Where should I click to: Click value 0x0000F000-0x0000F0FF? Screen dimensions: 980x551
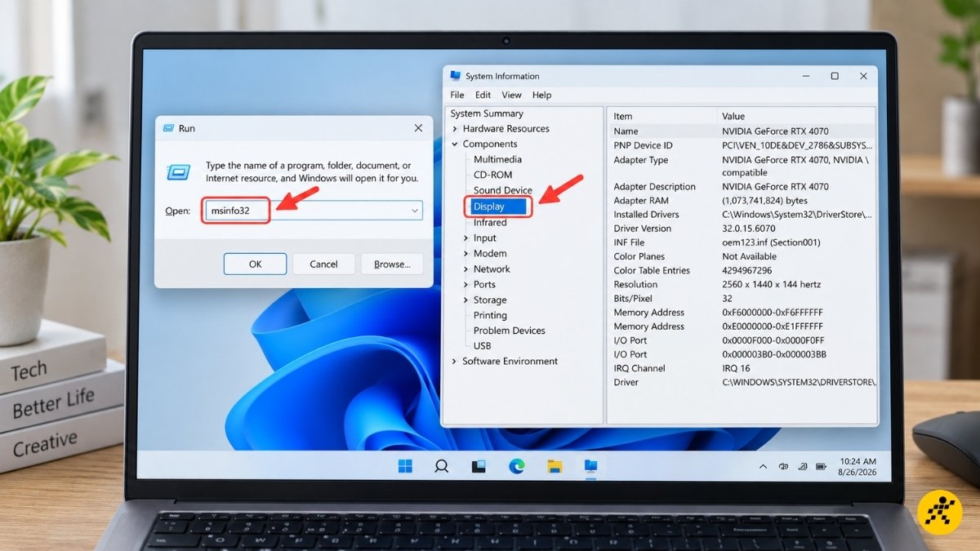[x=773, y=340]
